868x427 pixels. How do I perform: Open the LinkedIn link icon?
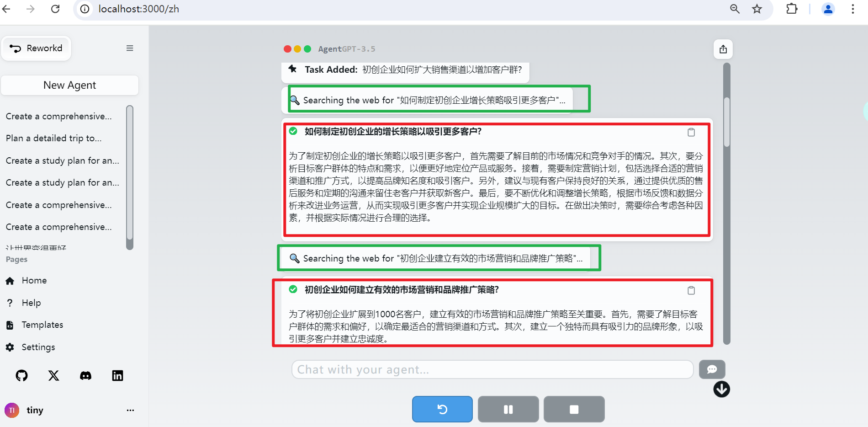coord(117,375)
